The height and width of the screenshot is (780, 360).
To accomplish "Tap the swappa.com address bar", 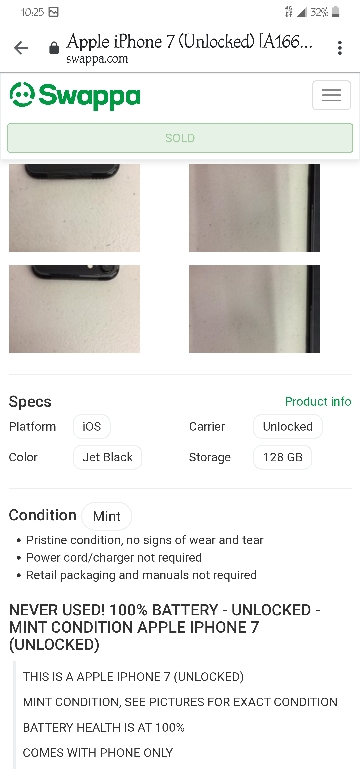I will [189, 48].
